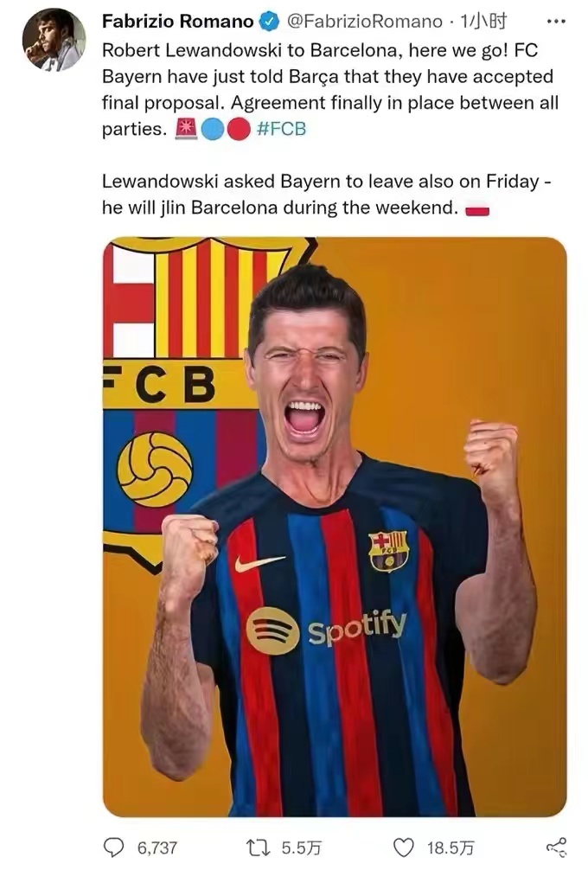Open the three-dot more options menu

point(556,22)
